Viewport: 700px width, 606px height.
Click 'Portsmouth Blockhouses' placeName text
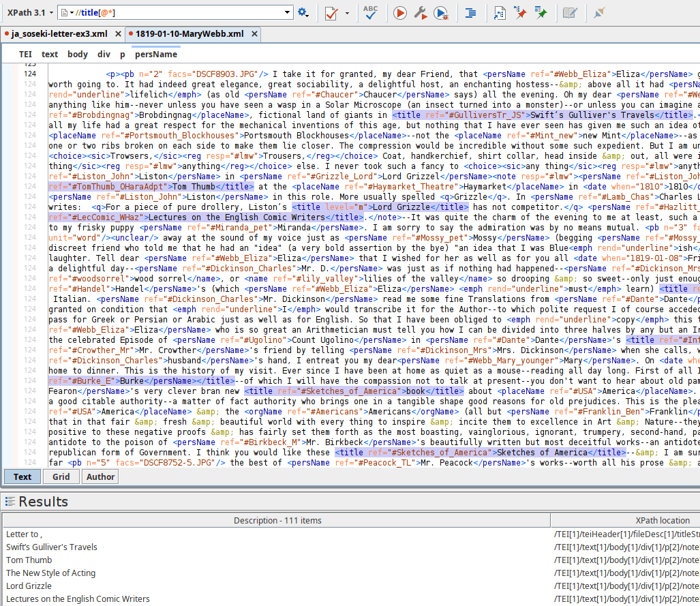coord(296,136)
